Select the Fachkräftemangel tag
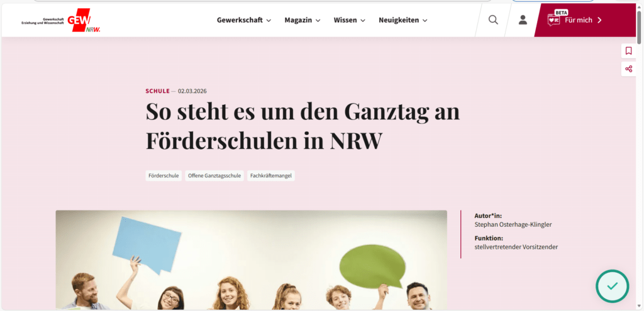 click(x=271, y=175)
